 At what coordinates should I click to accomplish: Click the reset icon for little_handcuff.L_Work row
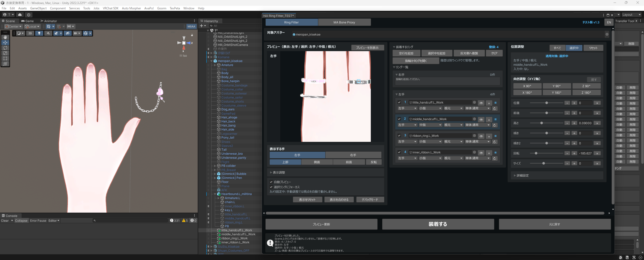(x=495, y=109)
